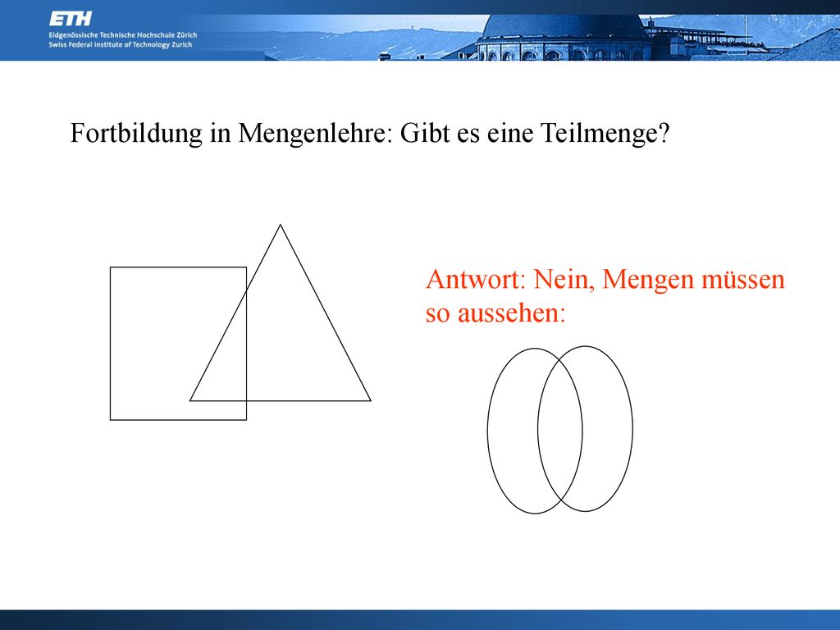Click the domed building photo in header

click(563, 36)
